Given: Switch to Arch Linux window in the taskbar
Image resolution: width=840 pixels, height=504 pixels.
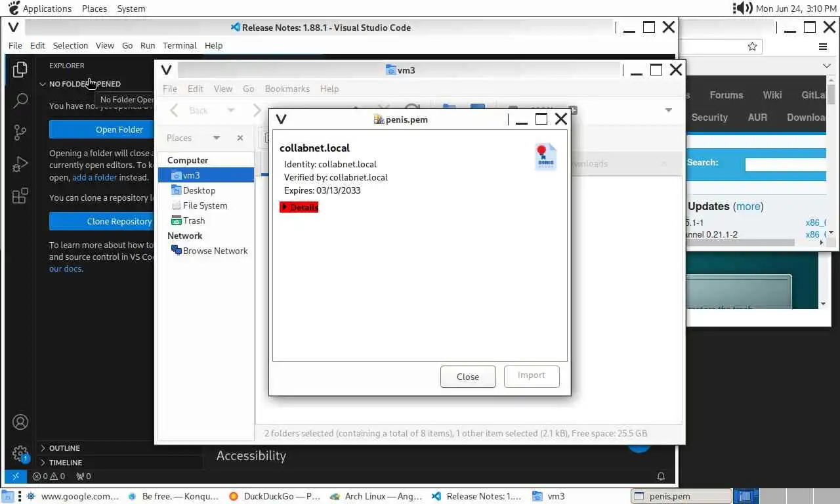Looking at the screenshot, I should (376, 496).
